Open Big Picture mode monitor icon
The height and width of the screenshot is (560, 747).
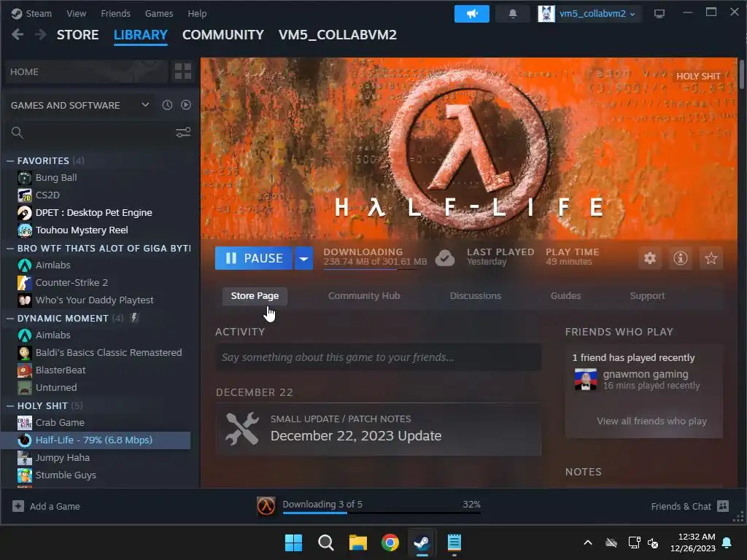(x=659, y=14)
